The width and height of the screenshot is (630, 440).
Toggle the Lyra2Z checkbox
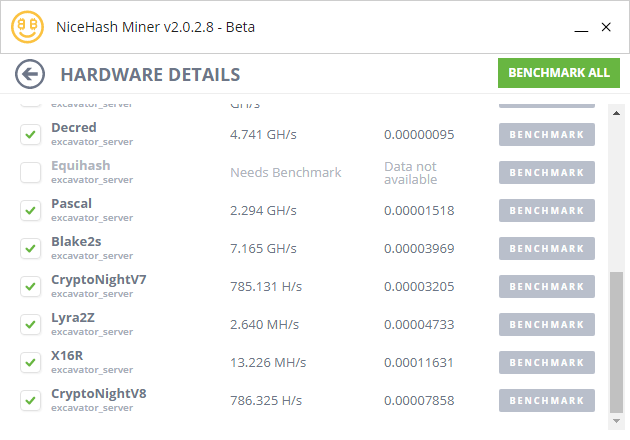click(x=31, y=324)
